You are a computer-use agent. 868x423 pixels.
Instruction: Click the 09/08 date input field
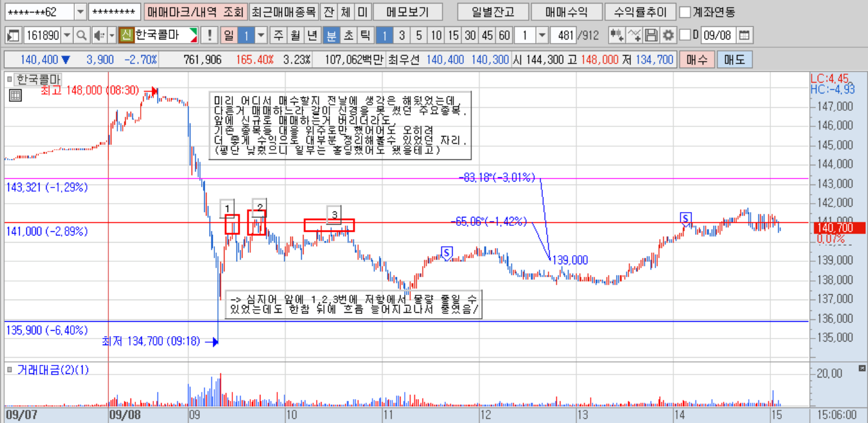point(718,35)
